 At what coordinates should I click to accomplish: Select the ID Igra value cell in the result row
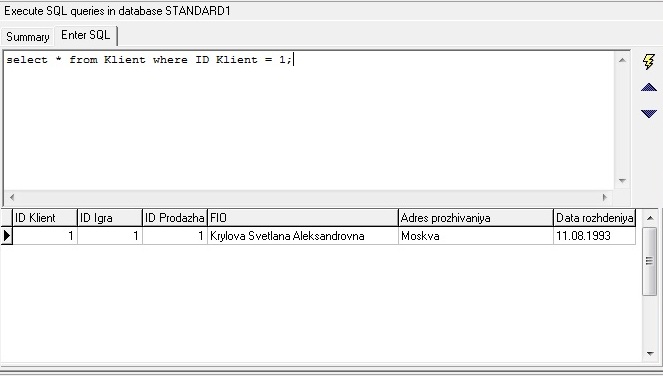tap(110, 236)
